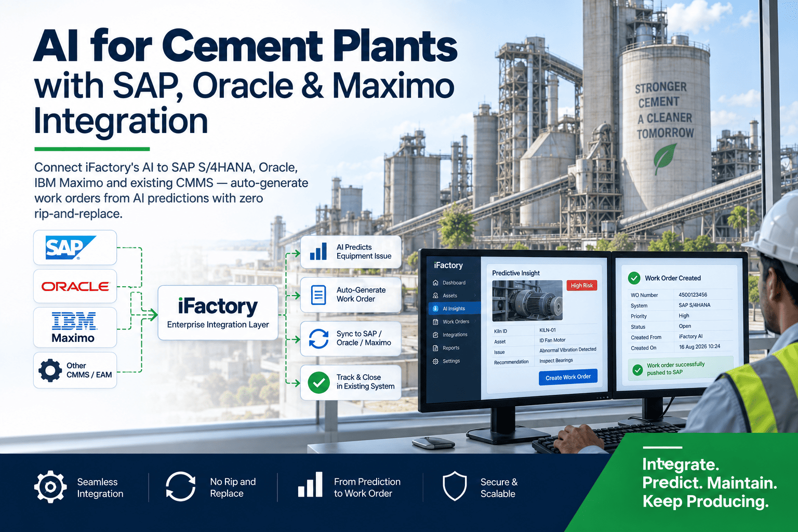Click the SAP S/4HANA system value
Viewport: 798px width, 532px height.
tap(695, 305)
